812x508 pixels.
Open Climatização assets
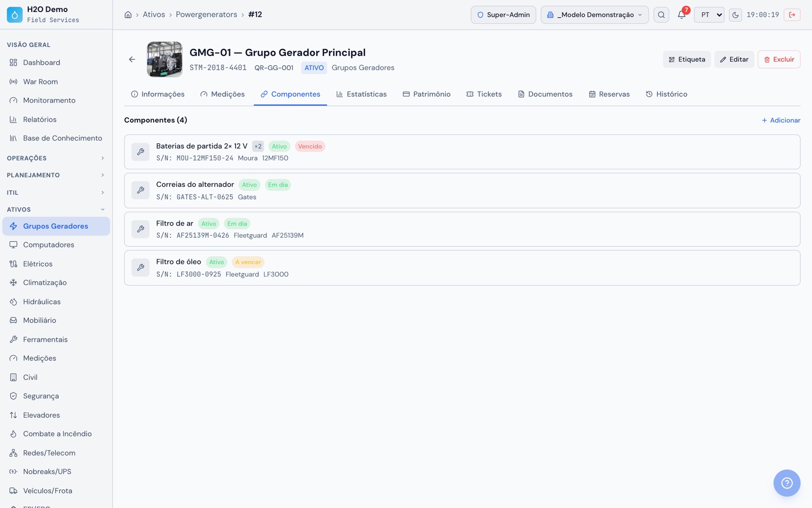tap(56, 282)
